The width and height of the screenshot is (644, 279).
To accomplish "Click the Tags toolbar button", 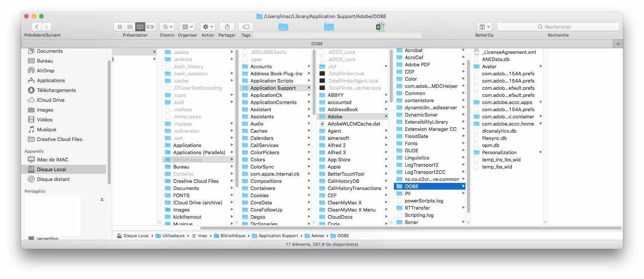I will pyautogui.click(x=246, y=27).
